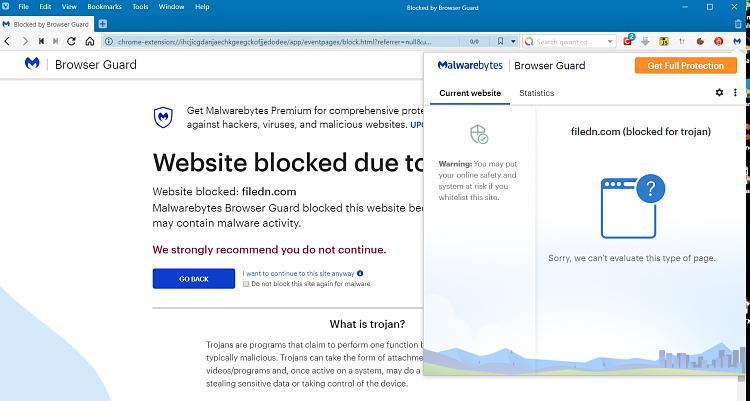This screenshot has height=401, width=750.
Task: Show site info icon in address bar
Action: [x=109, y=42]
